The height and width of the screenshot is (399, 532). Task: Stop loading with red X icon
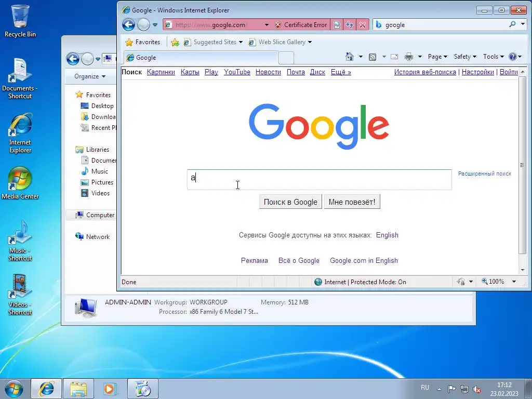point(362,25)
